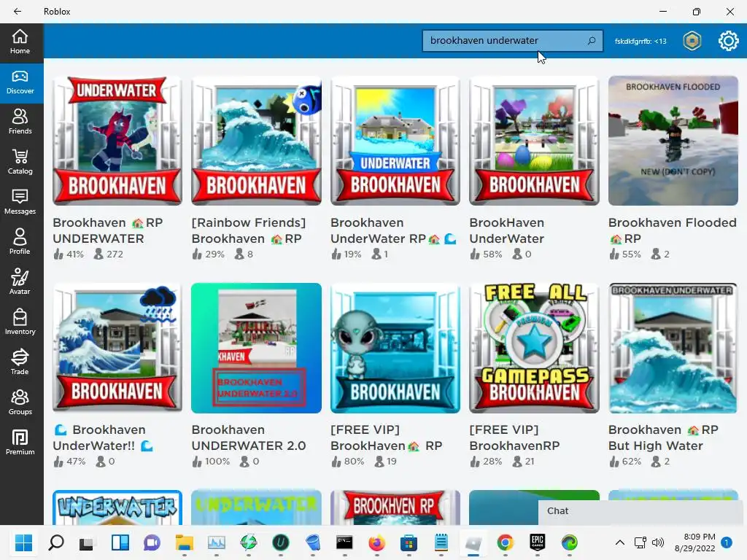Click the [Rainbow Friends] Brookhaven RP title

249,230
